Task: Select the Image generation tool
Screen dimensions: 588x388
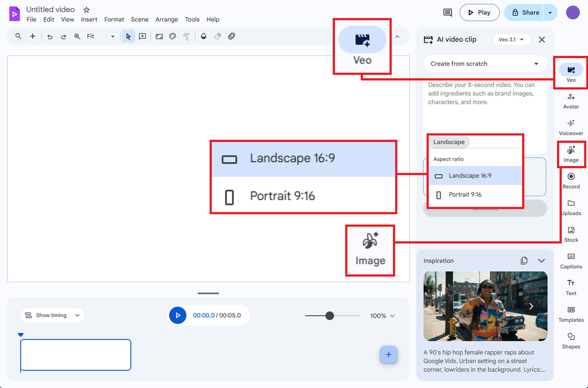Action: pos(571,153)
